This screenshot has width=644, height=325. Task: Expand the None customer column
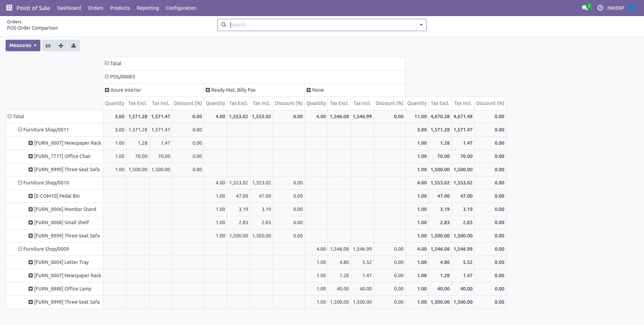click(355, 90)
